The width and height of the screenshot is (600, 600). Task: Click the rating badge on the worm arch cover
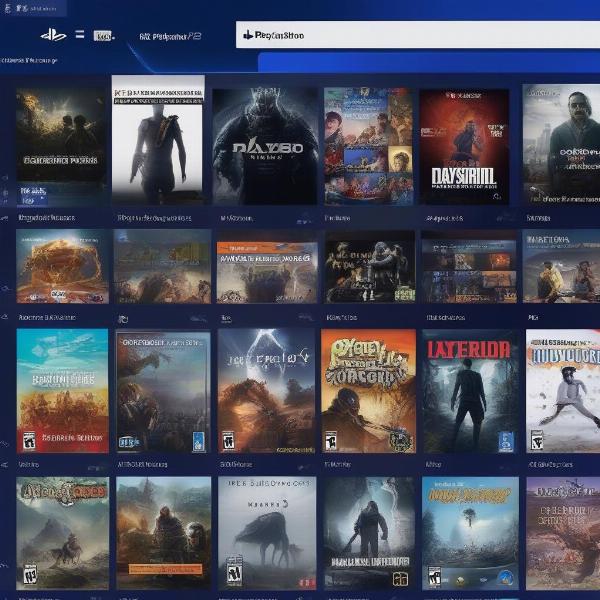coord(228,440)
